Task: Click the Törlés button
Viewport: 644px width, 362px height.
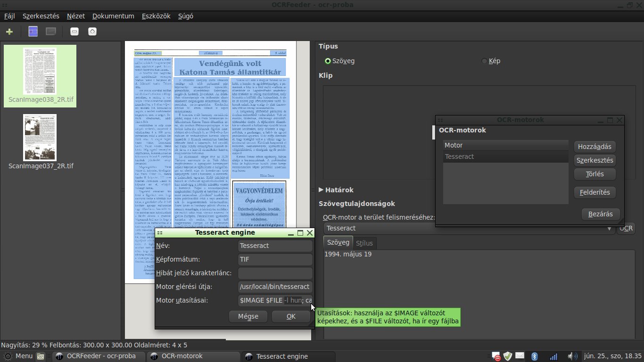Action: (x=595, y=174)
